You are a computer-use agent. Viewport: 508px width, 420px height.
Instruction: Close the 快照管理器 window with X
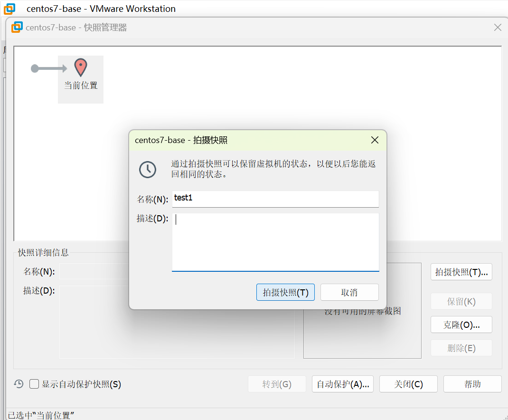point(498,27)
